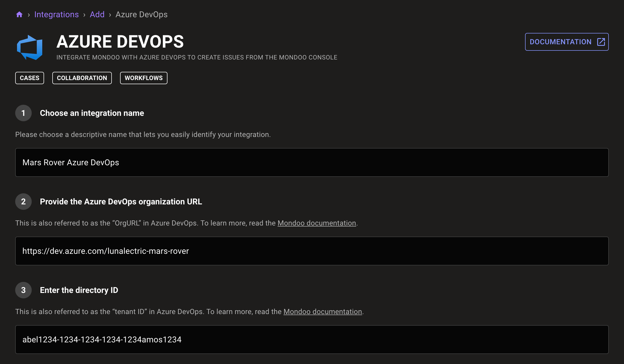Open the Integrations breadcrumb link
Screen dimensions: 624x364
pyautogui.click(x=57, y=14)
